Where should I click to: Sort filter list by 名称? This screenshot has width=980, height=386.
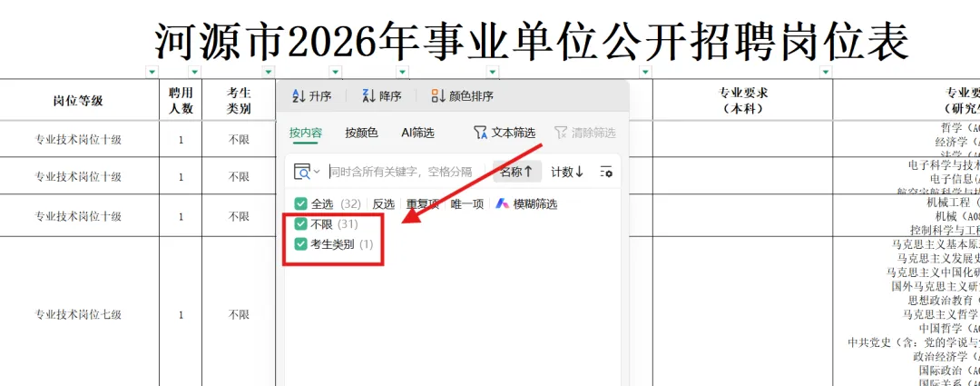[x=517, y=172]
